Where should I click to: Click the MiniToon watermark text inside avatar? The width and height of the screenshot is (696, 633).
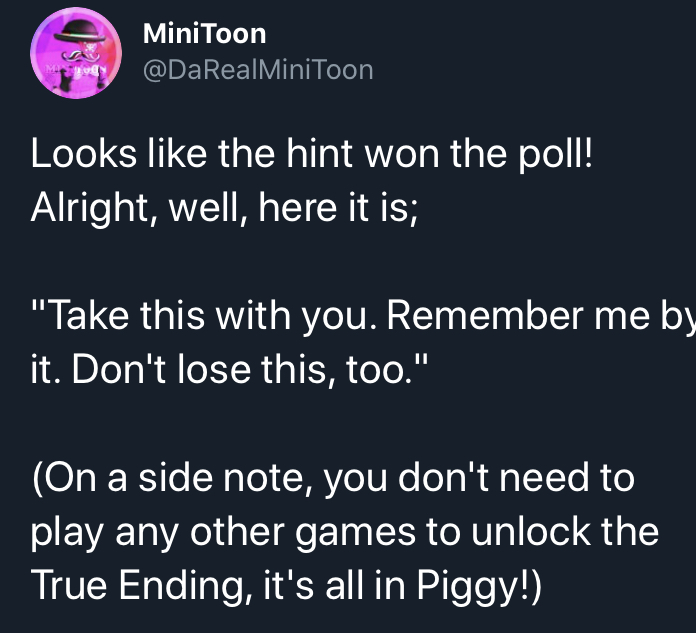pos(77,70)
